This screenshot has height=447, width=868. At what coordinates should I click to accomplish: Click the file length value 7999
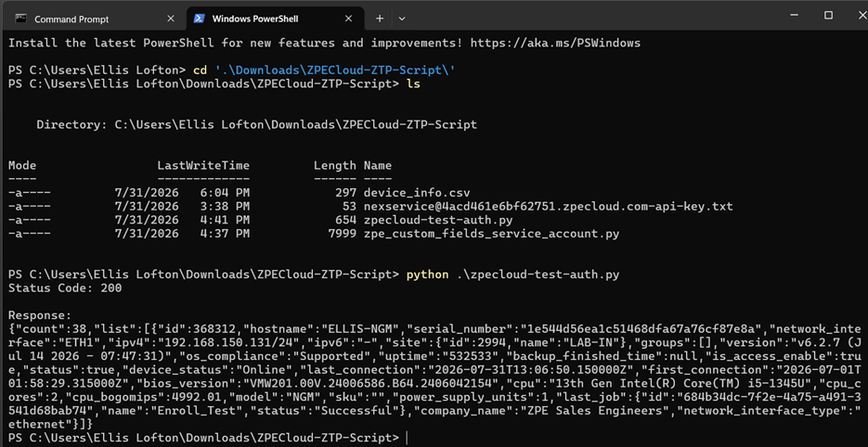coord(343,234)
